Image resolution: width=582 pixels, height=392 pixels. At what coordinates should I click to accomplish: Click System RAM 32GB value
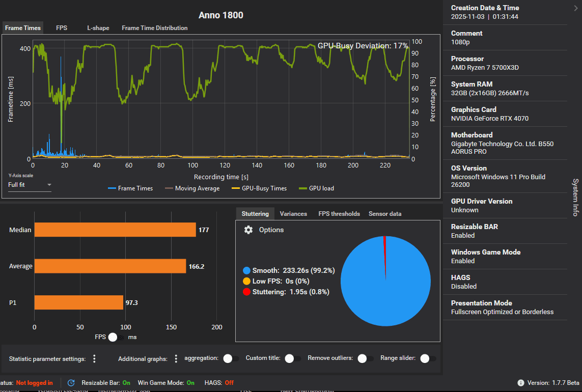[489, 93]
